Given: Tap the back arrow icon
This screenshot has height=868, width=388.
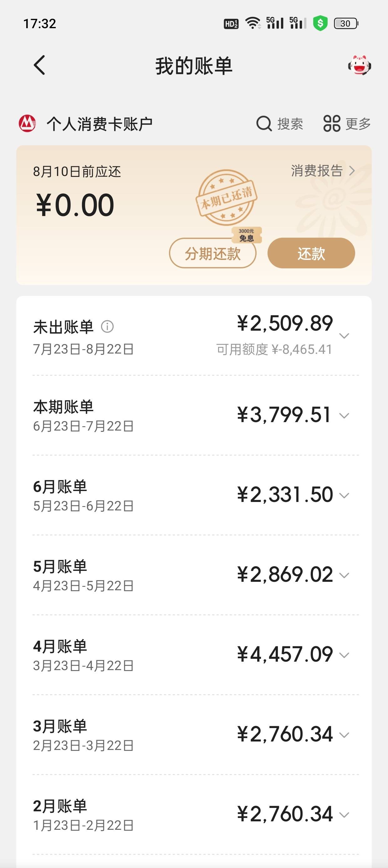Looking at the screenshot, I should [x=39, y=65].
